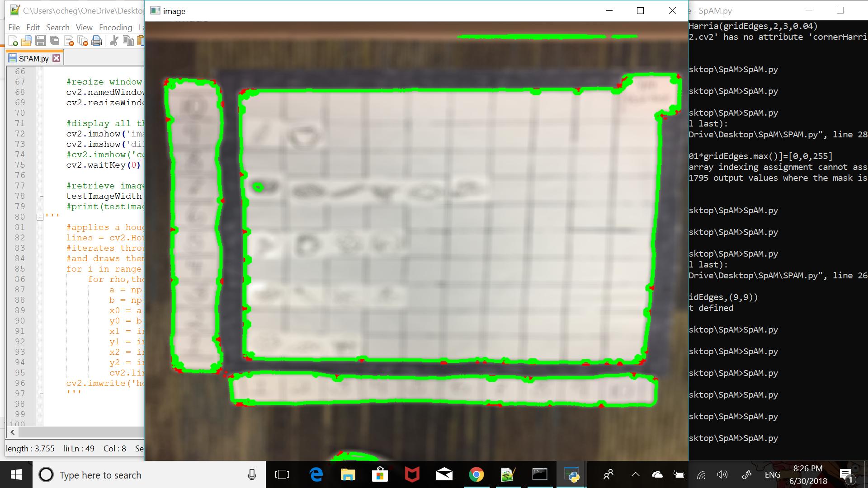Click the New File icon
This screenshot has height=488, width=868.
click(x=13, y=41)
